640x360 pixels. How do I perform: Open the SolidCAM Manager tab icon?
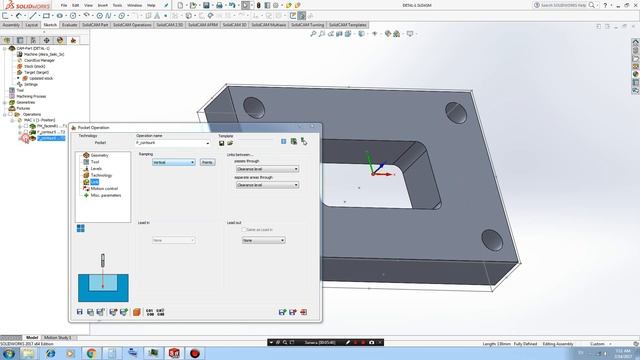73,40
